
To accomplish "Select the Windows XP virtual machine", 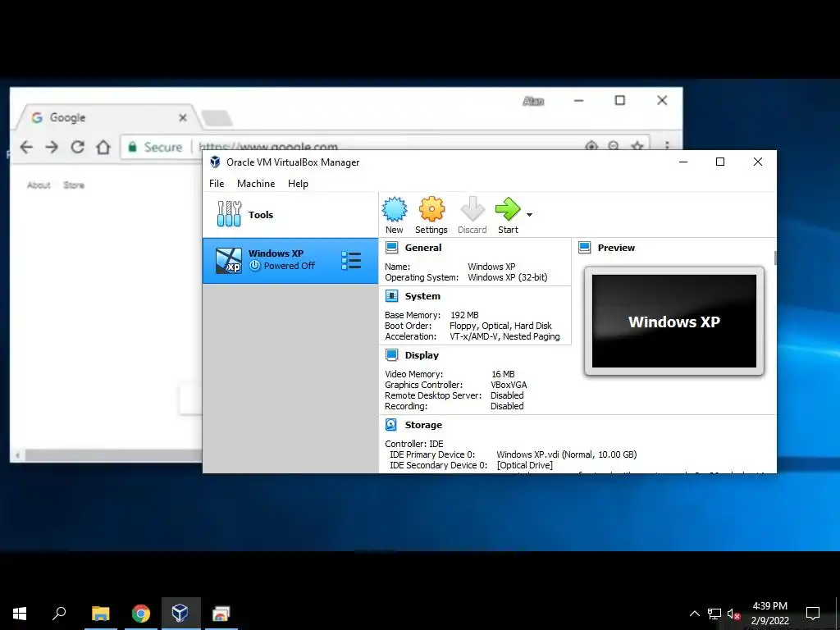I will [x=290, y=260].
